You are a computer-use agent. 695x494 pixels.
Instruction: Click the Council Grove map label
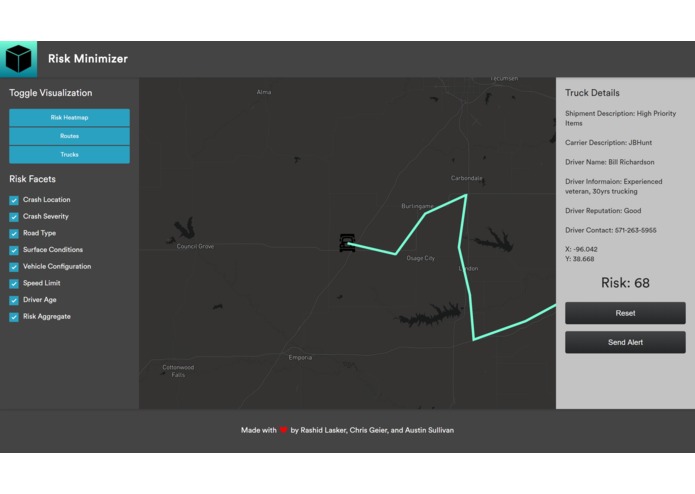195,246
